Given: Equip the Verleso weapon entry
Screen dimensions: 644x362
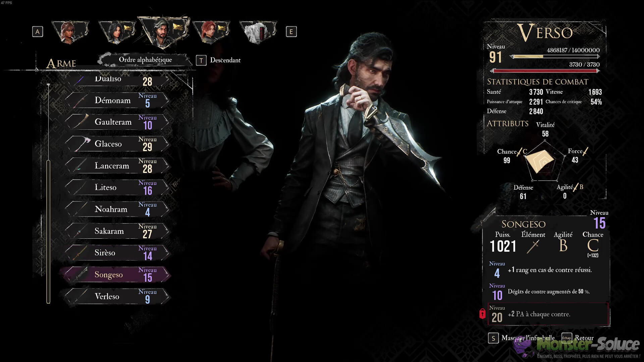Looking at the screenshot, I should (x=117, y=296).
